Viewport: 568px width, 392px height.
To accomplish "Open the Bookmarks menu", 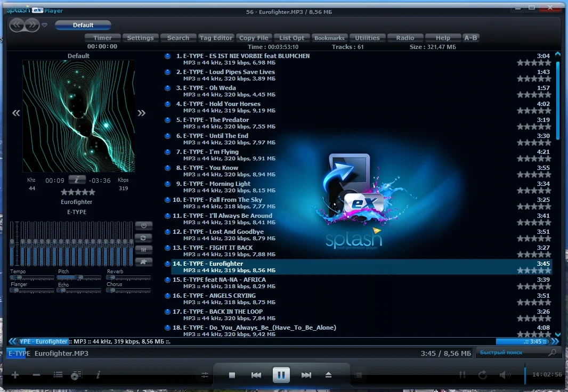I will pos(329,38).
